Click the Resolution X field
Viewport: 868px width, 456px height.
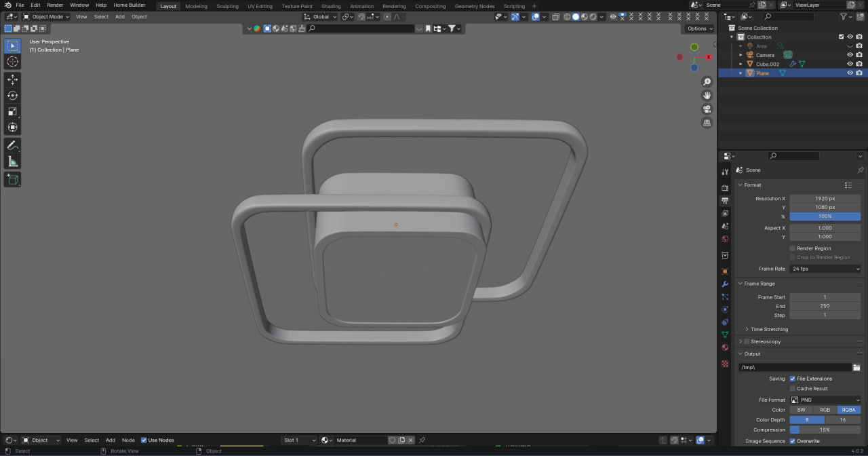pyautogui.click(x=825, y=199)
